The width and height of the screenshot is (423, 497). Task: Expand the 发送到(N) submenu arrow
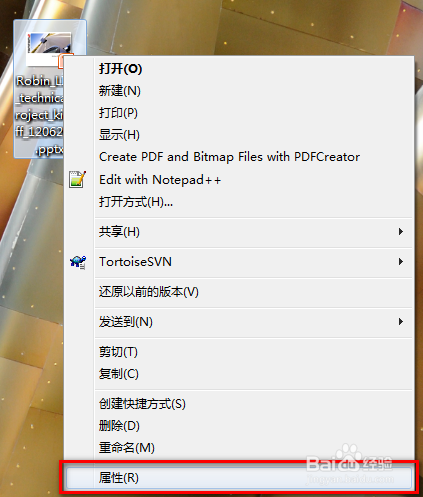(401, 322)
